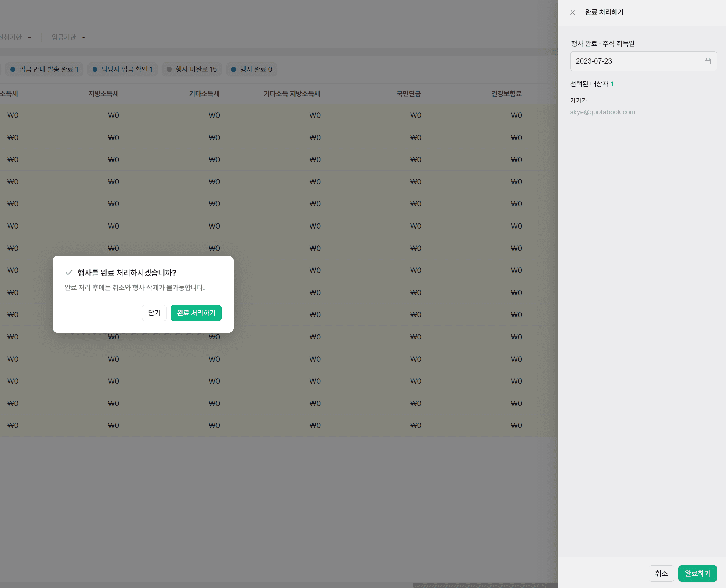Viewport: 726px width, 588px height.
Task: Click the 국민연금 column header
Action: point(409,94)
